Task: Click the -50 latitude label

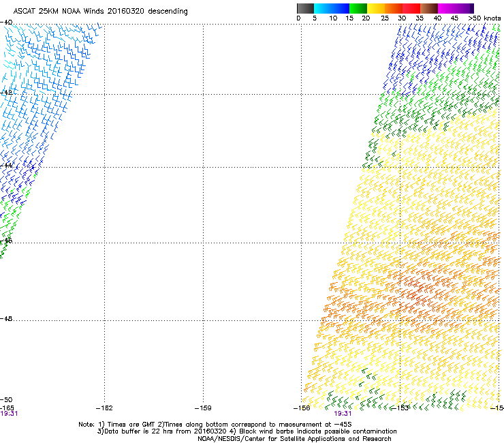Action: [x=6, y=399]
